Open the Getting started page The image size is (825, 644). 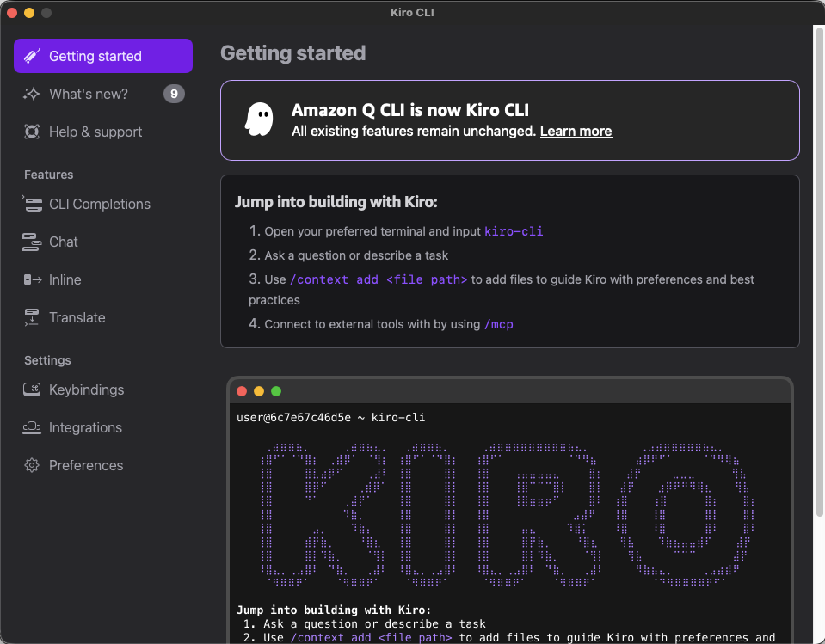tap(103, 56)
